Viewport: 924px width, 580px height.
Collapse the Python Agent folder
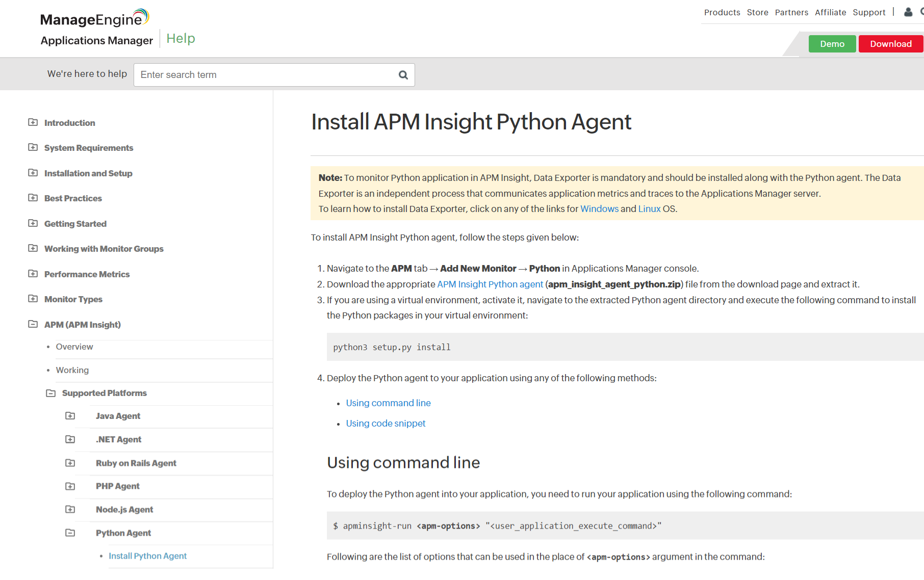(70, 533)
